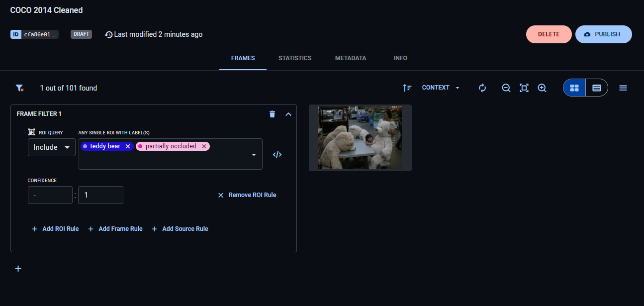Image resolution: width=644 pixels, height=306 pixels.
Task: Zoom in frame thumbnails
Action: coord(542,88)
